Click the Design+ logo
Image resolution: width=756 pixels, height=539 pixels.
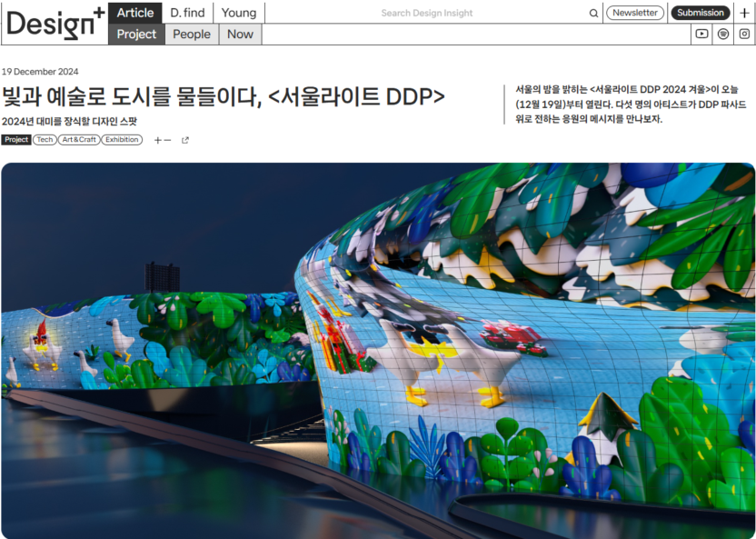coord(54,23)
